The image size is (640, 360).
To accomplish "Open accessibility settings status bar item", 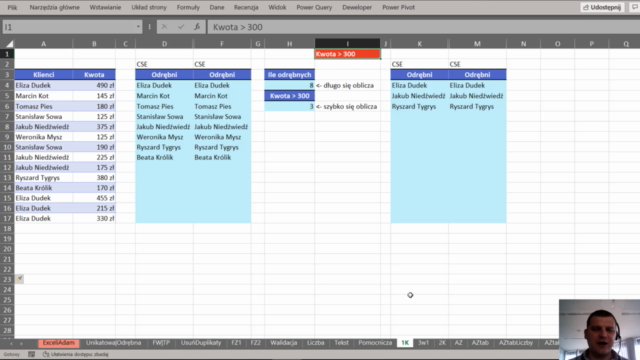I will coord(76,354).
